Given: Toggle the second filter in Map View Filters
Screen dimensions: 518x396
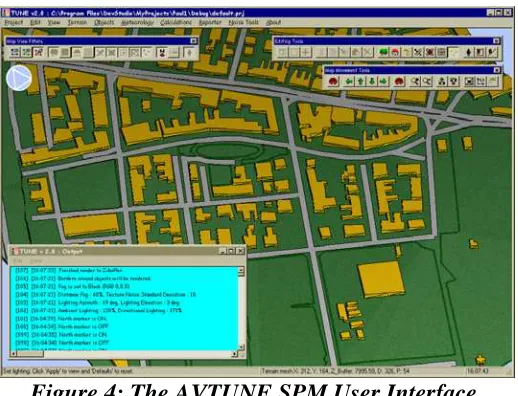Looking at the screenshot, I should click(x=26, y=52).
